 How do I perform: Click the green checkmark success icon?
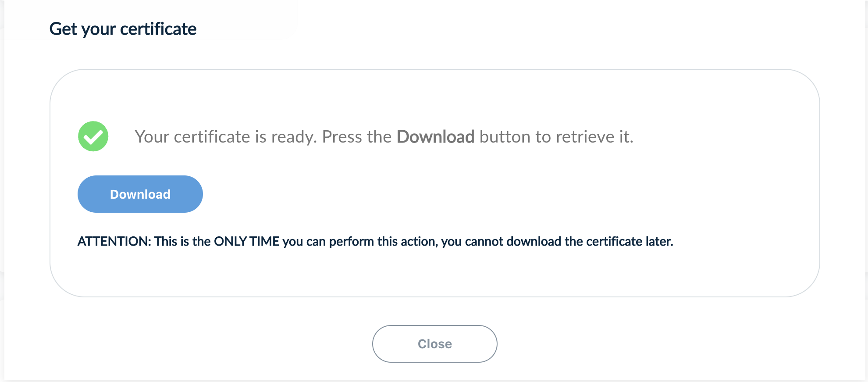[x=93, y=136]
